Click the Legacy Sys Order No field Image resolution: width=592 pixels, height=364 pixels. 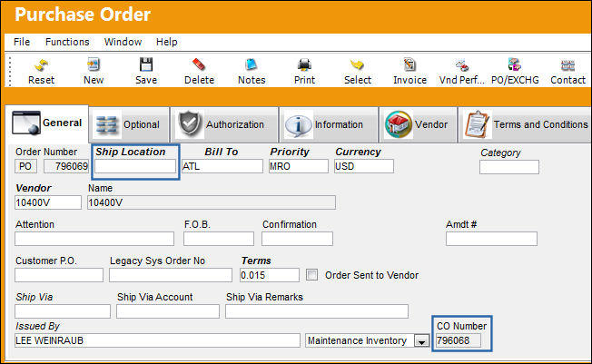[171, 275]
